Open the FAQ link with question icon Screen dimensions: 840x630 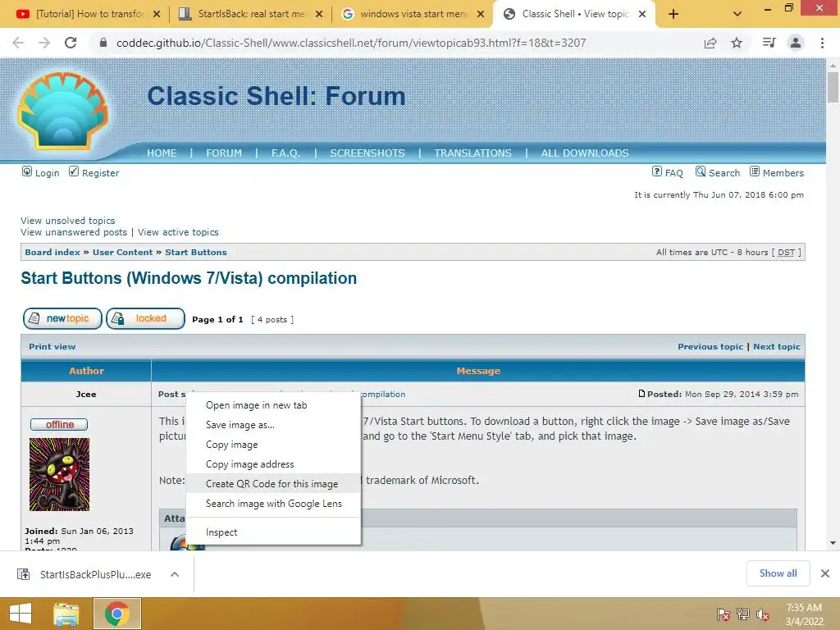point(668,172)
